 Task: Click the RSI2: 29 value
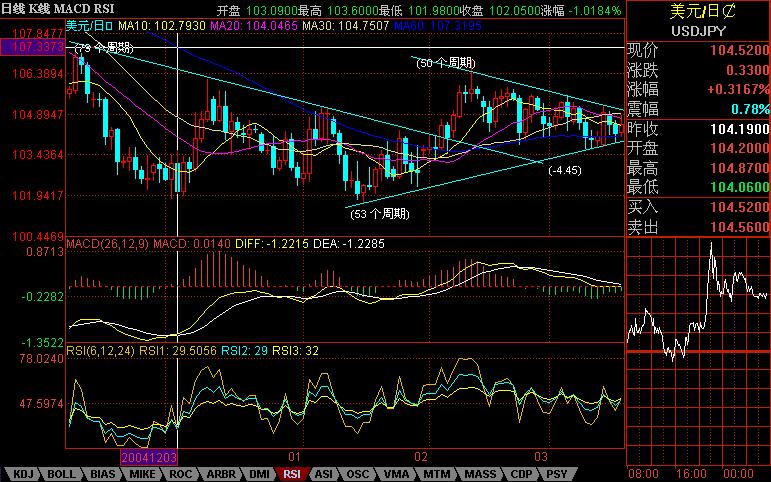pos(244,351)
